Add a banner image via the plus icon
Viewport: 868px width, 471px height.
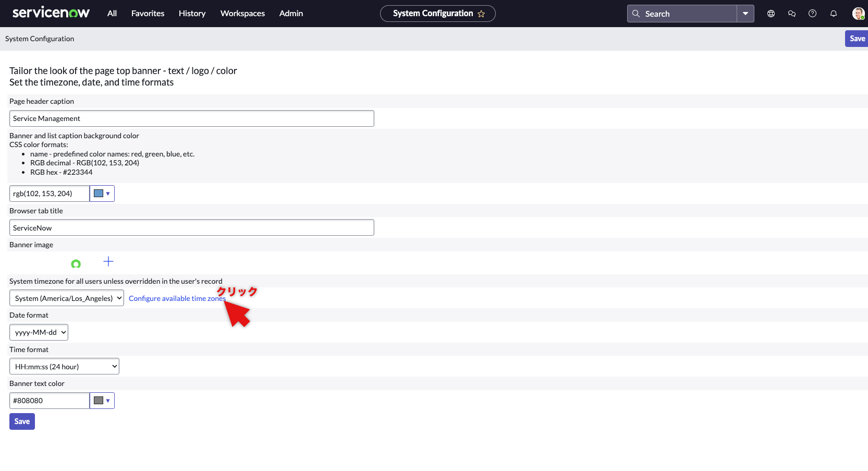point(108,261)
